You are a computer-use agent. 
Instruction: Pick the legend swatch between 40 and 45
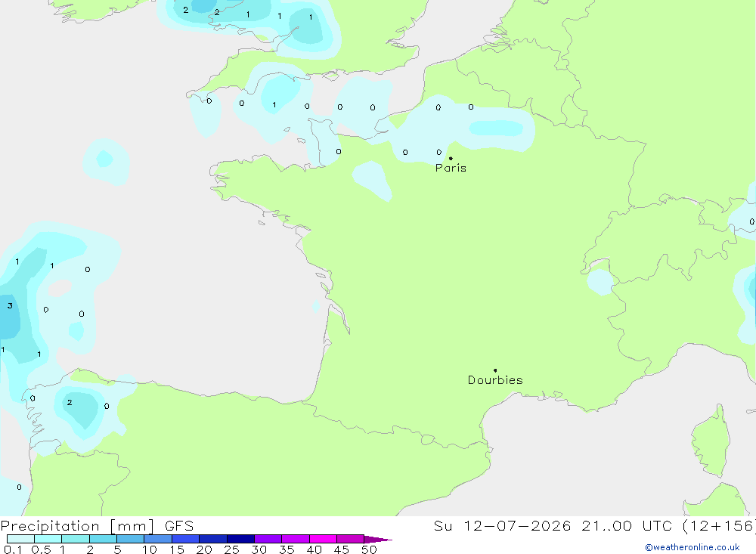pos(323,539)
